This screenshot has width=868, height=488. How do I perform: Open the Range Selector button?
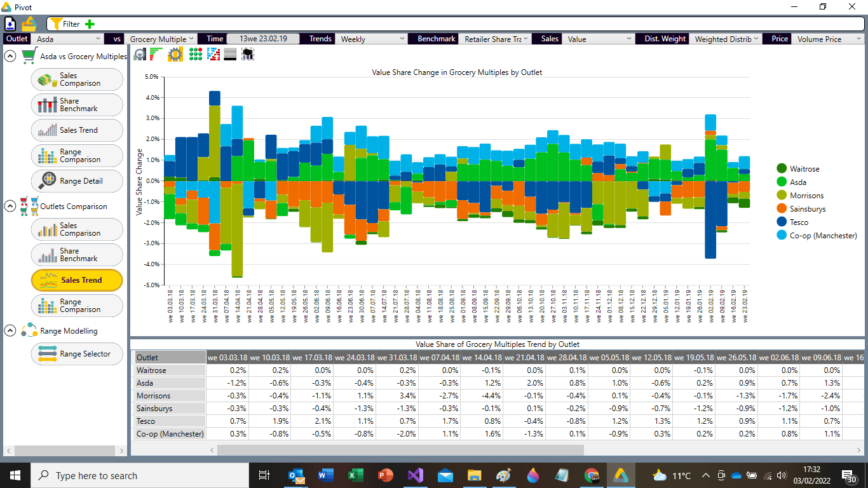pyautogui.click(x=77, y=354)
